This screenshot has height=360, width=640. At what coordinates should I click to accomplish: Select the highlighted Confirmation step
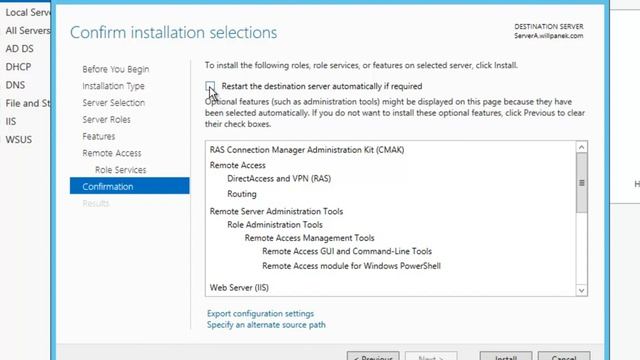pos(129,186)
